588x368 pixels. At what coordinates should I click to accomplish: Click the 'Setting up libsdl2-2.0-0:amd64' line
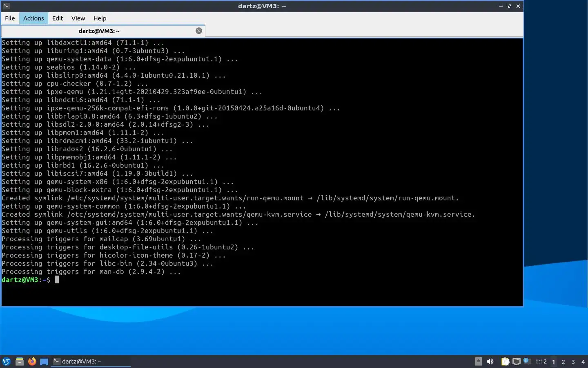[106, 124]
